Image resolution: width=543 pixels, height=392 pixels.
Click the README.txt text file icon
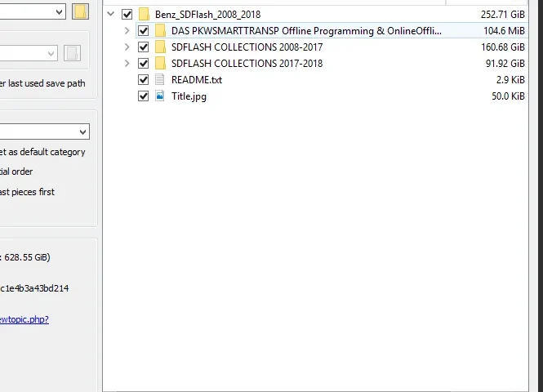click(160, 79)
